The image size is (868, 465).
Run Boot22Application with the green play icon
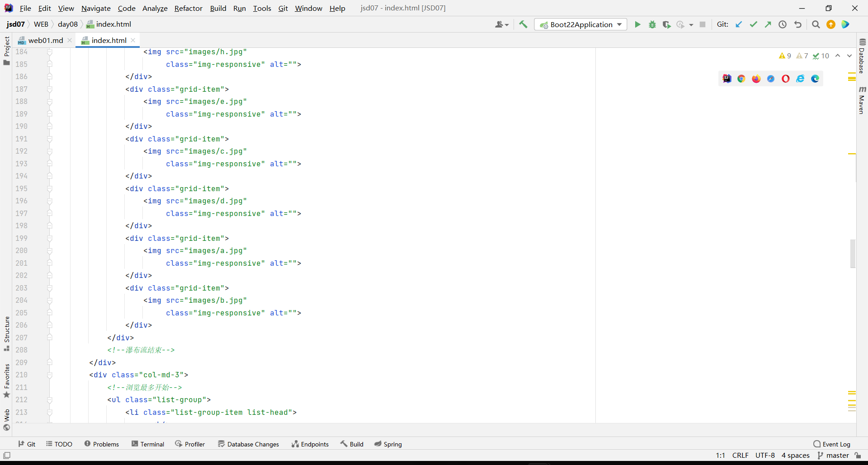(x=637, y=24)
